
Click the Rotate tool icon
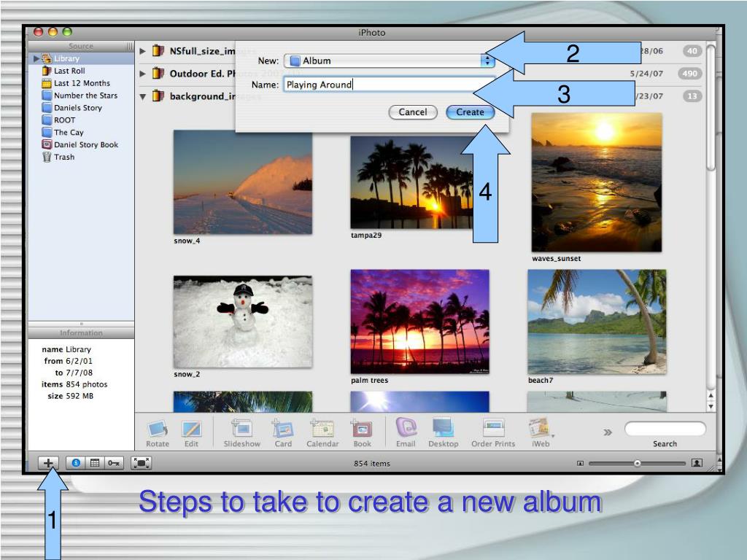coord(158,429)
